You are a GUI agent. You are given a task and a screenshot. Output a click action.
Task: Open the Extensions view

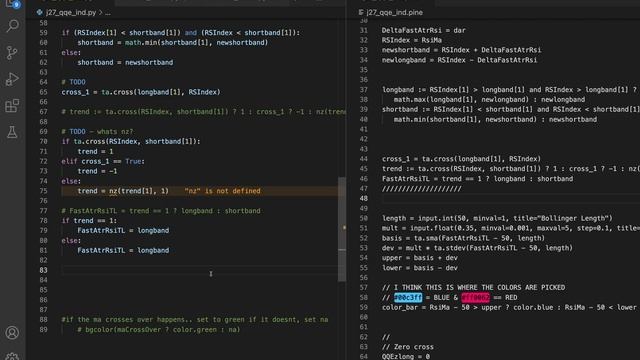click(x=12, y=106)
